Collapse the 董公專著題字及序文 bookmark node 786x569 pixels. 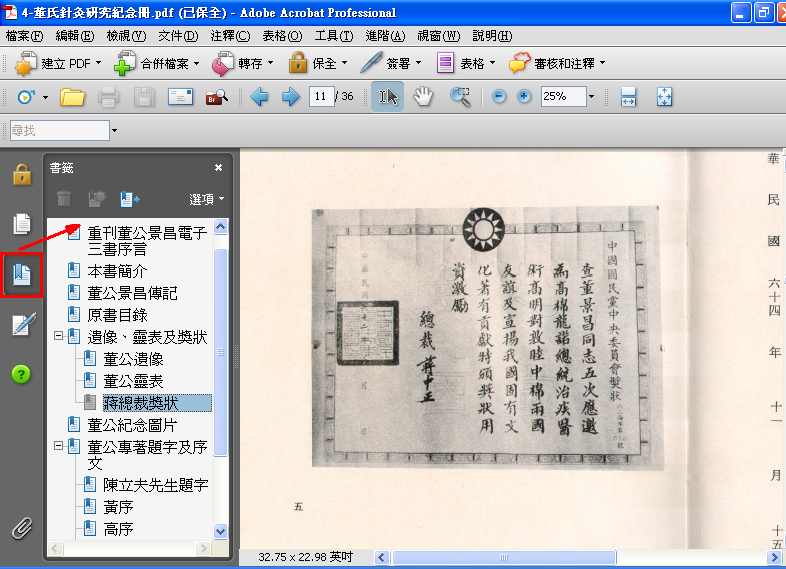pyautogui.click(x=59, y=445)
